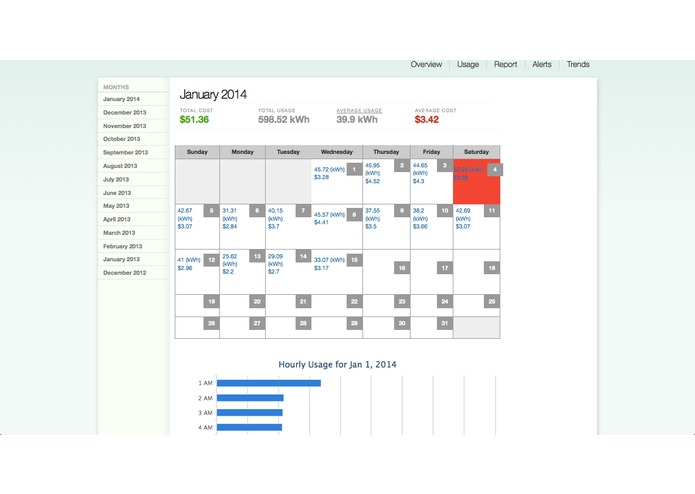Select the red highlighted day 4 cell

coord(476,182)
